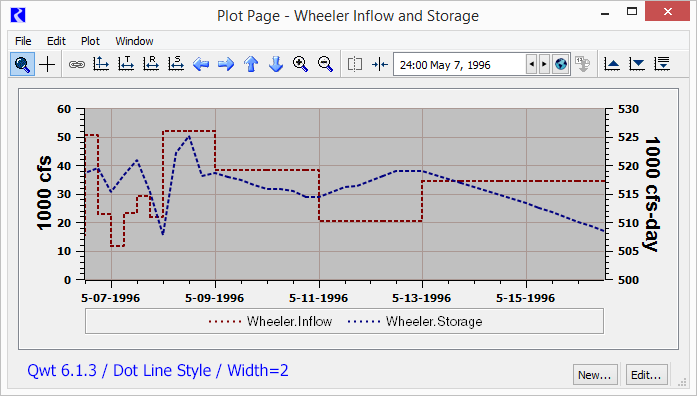This screenshot has width=697, height=396.
Task: Select the zoom magnifier tool
Action: (22, 64)
